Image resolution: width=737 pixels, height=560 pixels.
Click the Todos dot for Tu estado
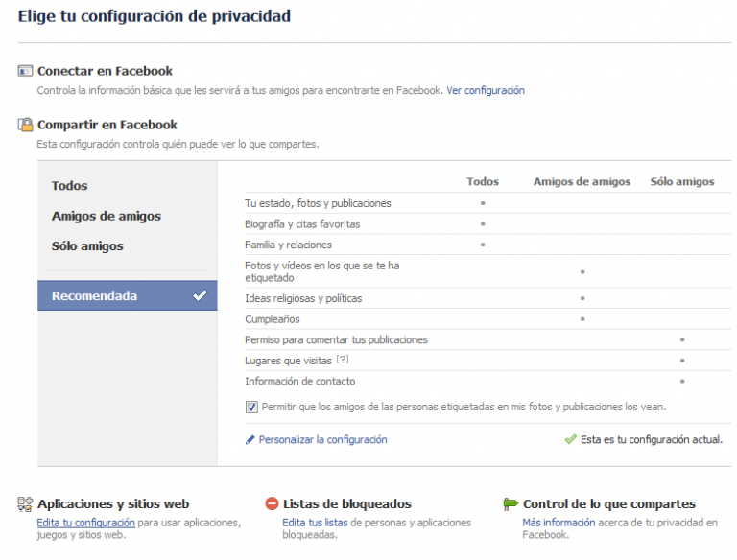coord(483,203)
